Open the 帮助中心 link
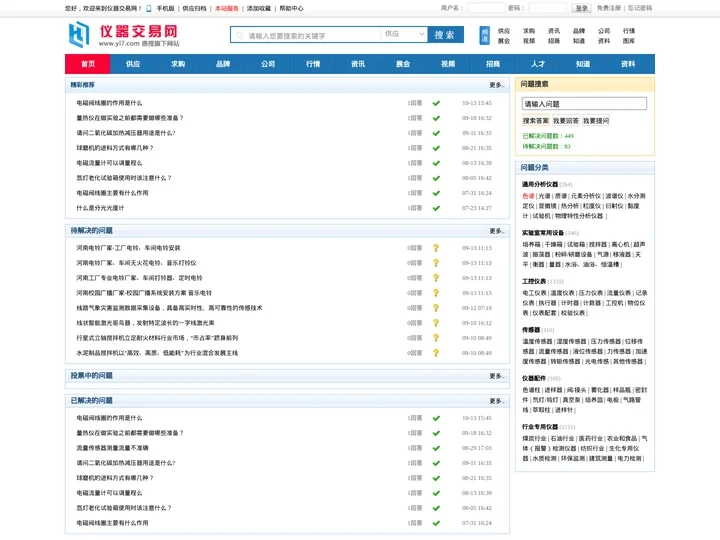 coord(291,8)
